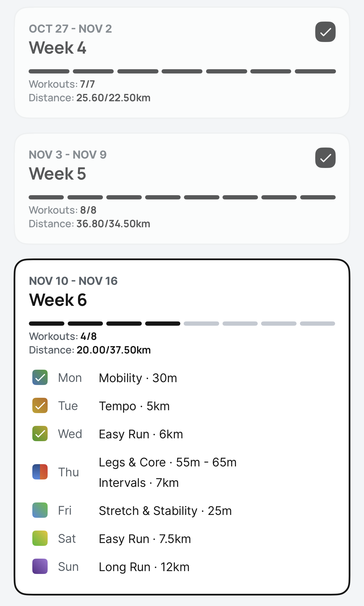Tap the purple Sunday workout icon
The image size is (364, 606).
(x=40, y=566)
